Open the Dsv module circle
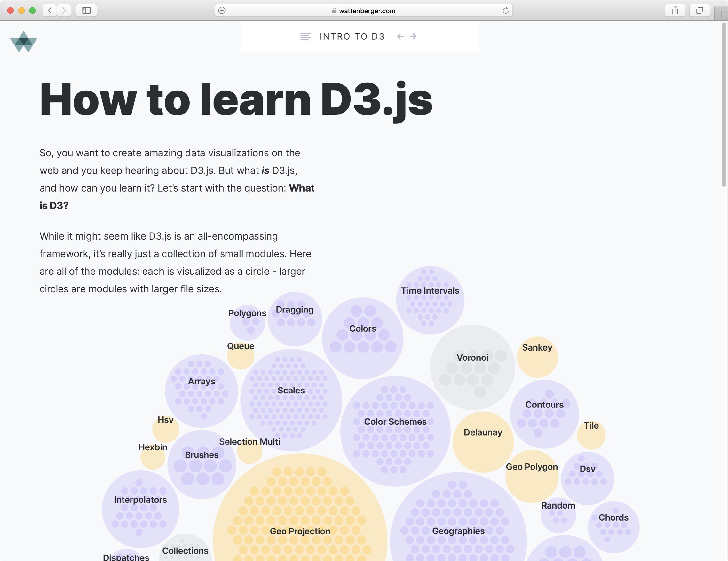Image resolution: width=728 pixels, height=561 pixels. (x=588, y=478)
